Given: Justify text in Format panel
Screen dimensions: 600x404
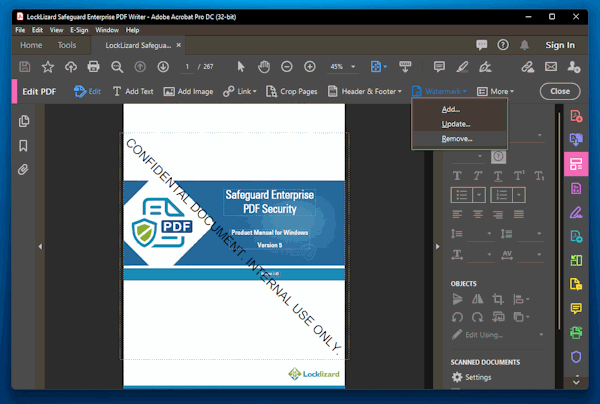Looking at the screenshot, I should pos(519,214).
